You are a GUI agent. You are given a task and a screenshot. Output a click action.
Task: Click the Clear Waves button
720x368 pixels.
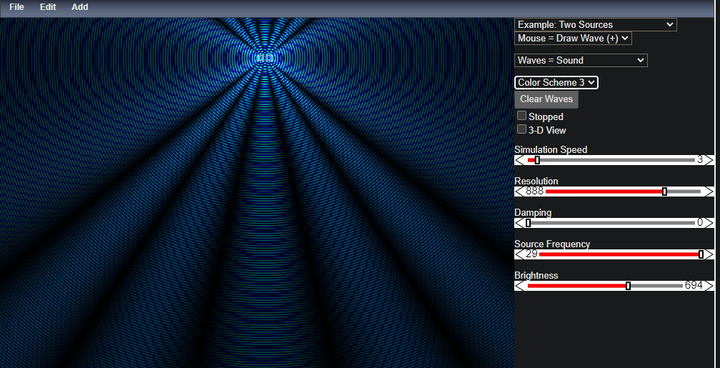click(x=546, y=99)
